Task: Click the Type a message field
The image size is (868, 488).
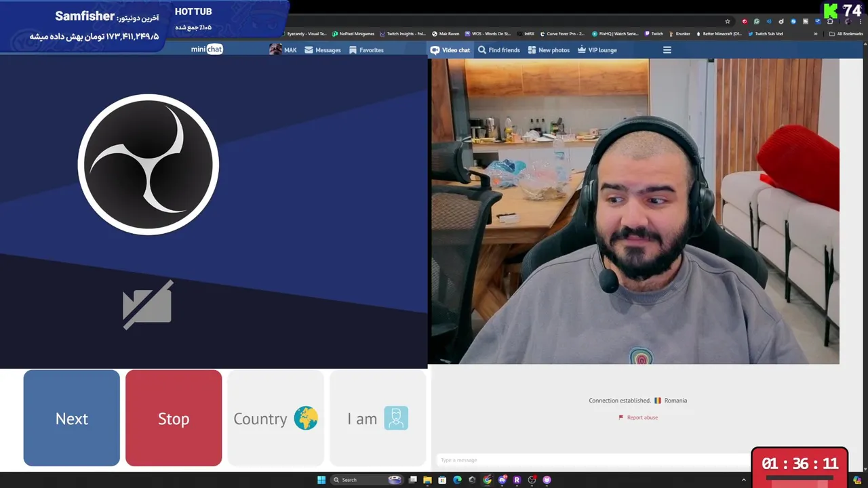Action: point(593,460)
